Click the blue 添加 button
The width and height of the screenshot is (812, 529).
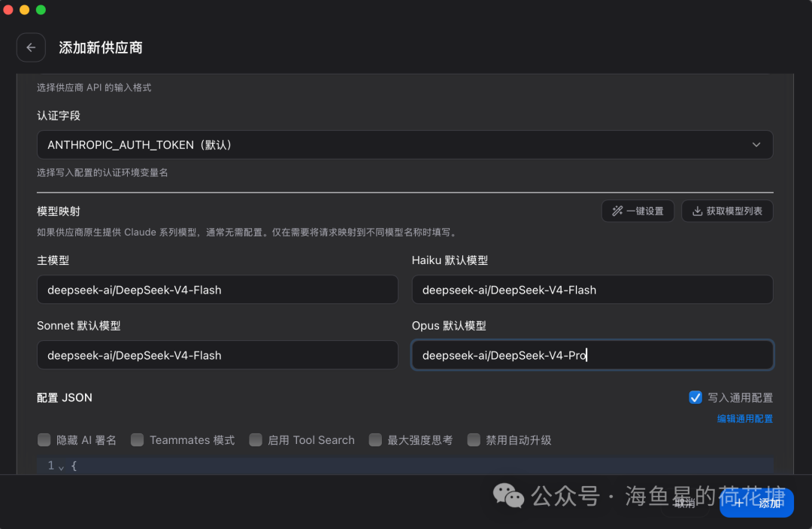click(x=756, y=503)
